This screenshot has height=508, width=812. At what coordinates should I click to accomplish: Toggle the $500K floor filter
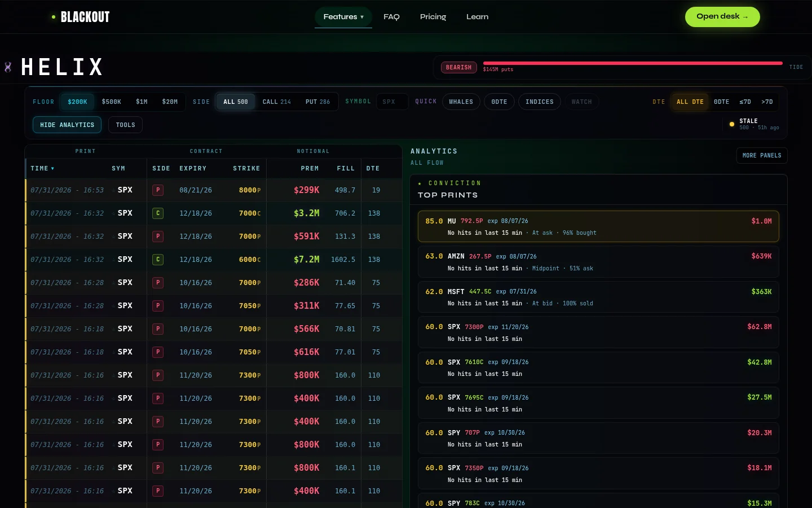[112, 102]
